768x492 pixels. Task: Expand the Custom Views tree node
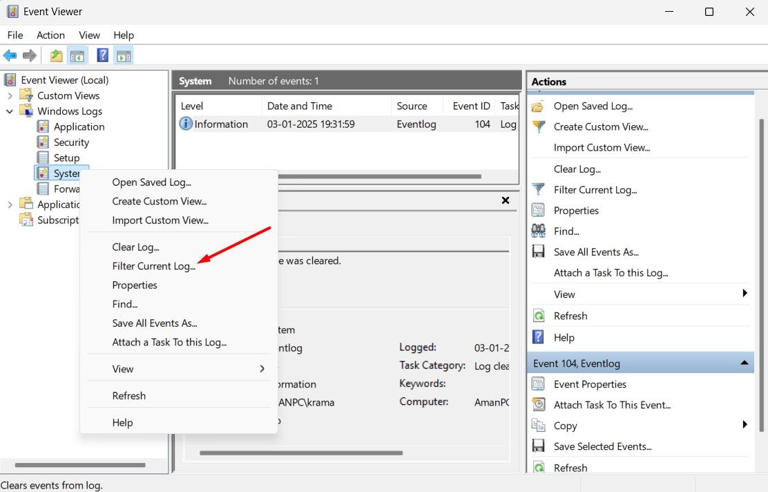click(10, 96)
